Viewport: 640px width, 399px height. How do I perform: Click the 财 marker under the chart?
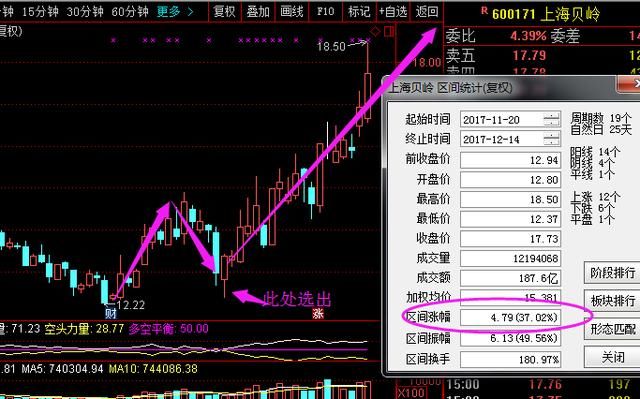111,313
